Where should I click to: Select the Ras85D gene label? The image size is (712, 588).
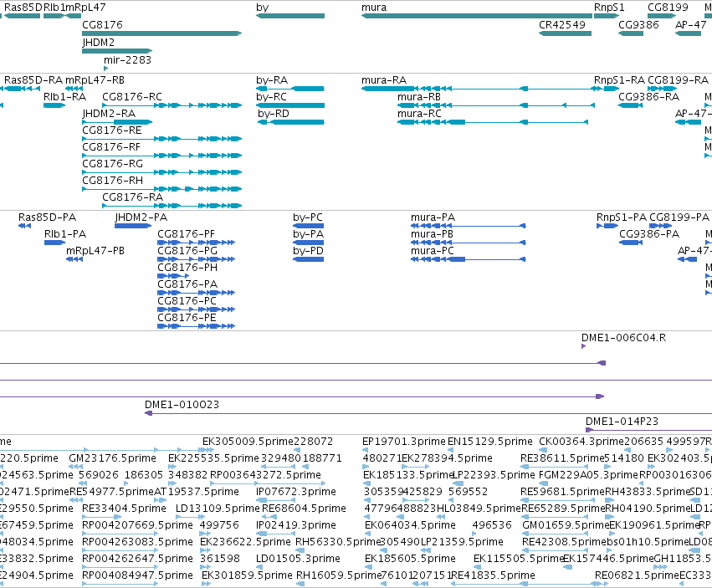(23, 8)
